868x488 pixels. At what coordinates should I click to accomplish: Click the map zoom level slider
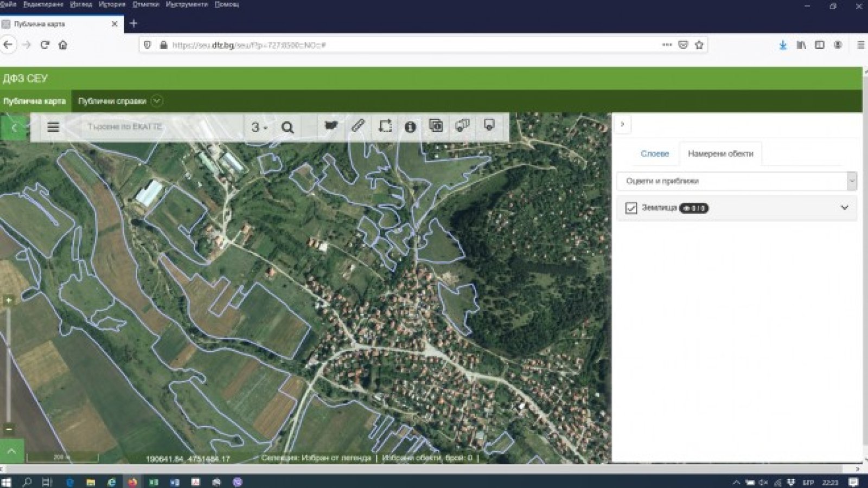(x=9, y=363)
